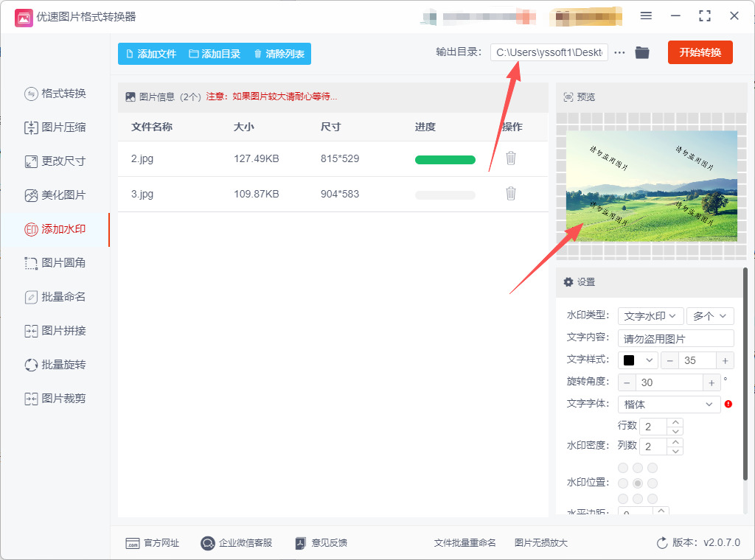Viewport: 755px width, 560px height.
Task: Click the 文字内容 watermark text field
Action: (x=675, y=339)
